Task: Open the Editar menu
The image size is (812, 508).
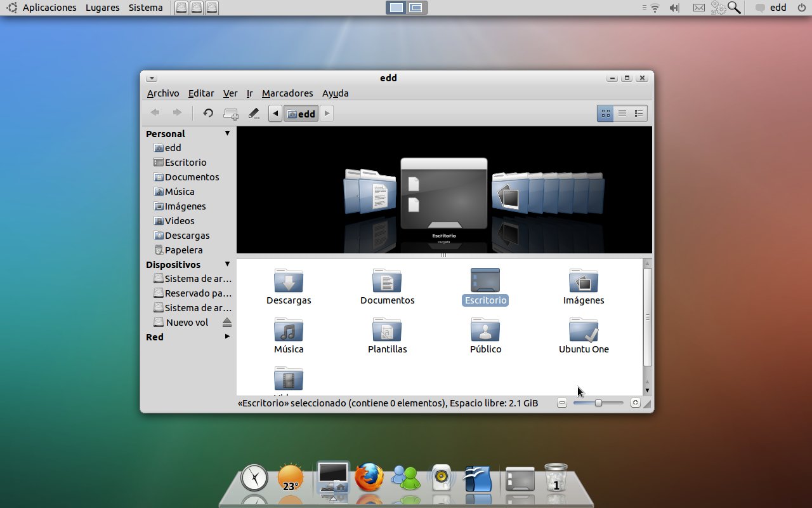Action: click(201, 93)
